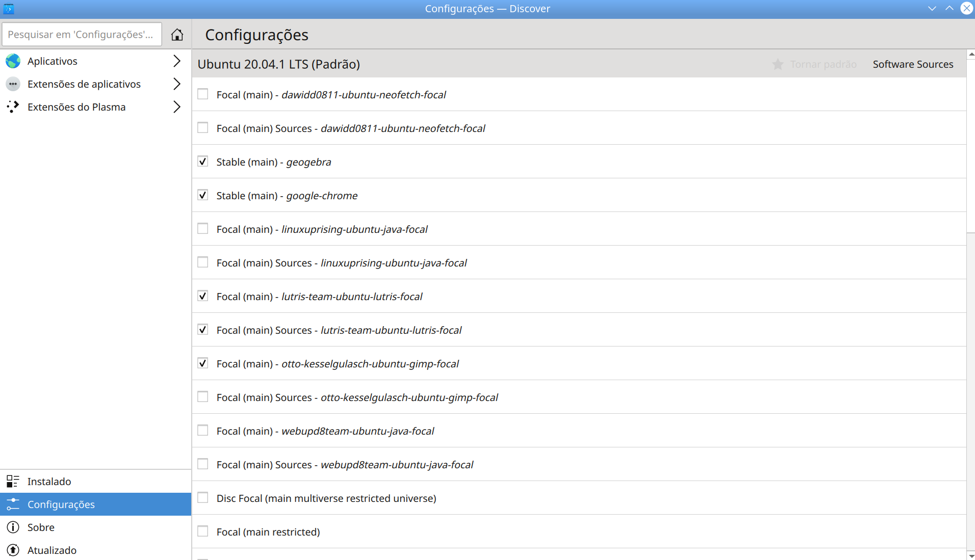Viewport: 975px width, 560px height.
Task: Click the Atualizado update arrow icon
Action: (x=13, y=550)
